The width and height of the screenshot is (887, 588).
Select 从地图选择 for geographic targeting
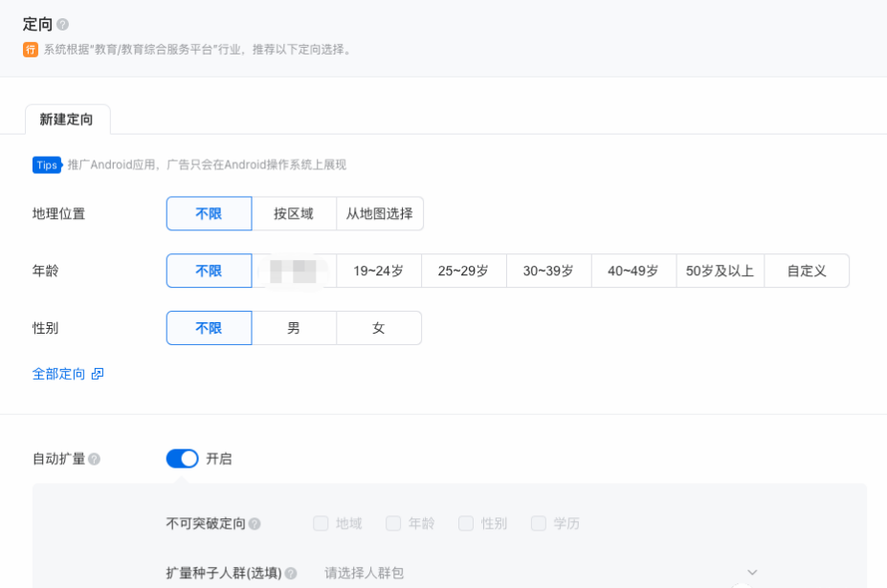[380, 213]
